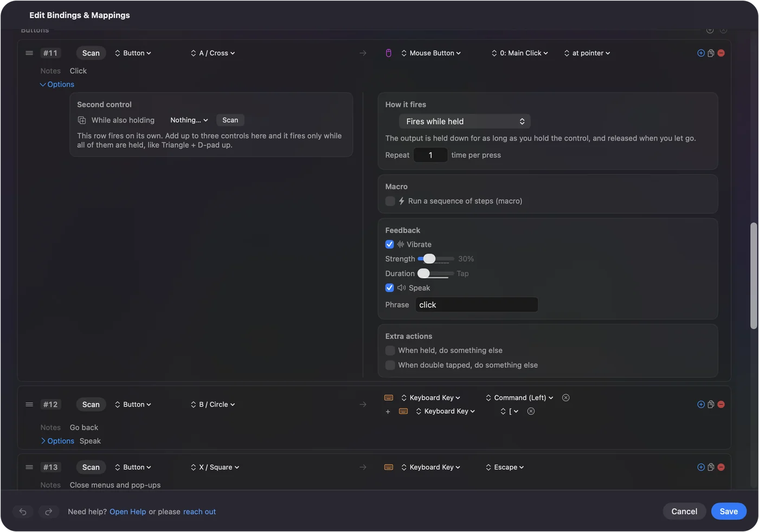Expand the Options section of row #12

tap(57, 441)
